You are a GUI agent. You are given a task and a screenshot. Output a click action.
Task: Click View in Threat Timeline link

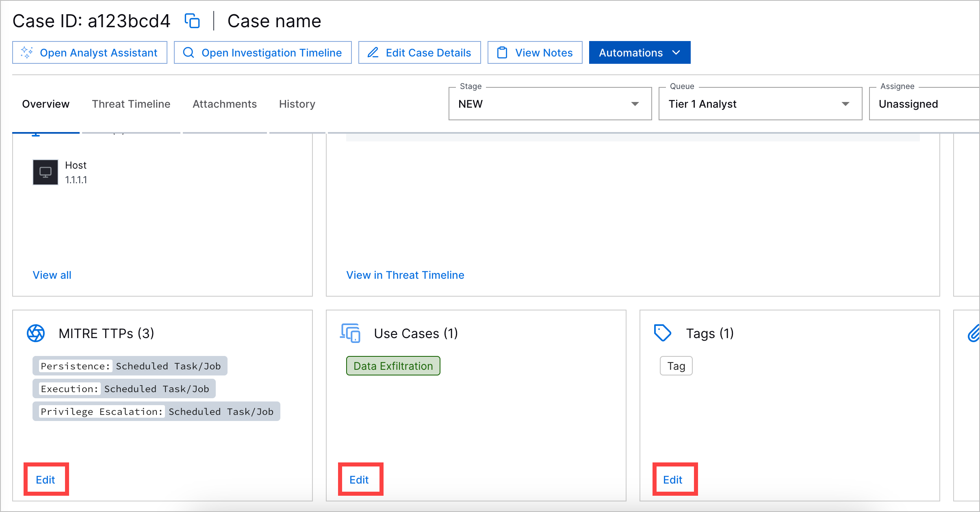pyautogui.click(x=405, y=275)
